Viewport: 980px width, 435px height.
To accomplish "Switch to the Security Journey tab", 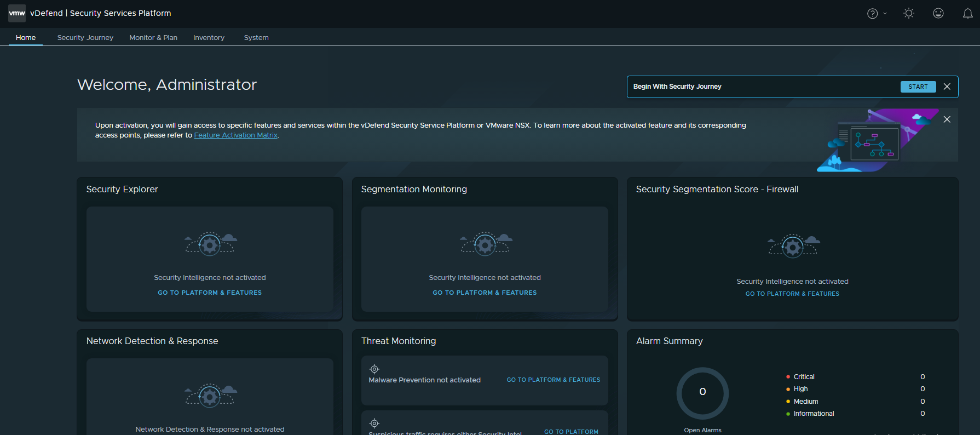I will click(85, 38).
